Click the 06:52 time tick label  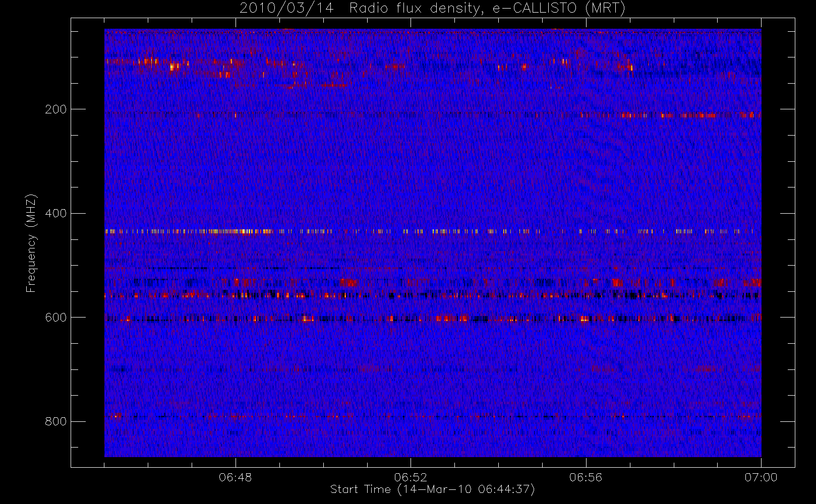[x=411, y=477]
